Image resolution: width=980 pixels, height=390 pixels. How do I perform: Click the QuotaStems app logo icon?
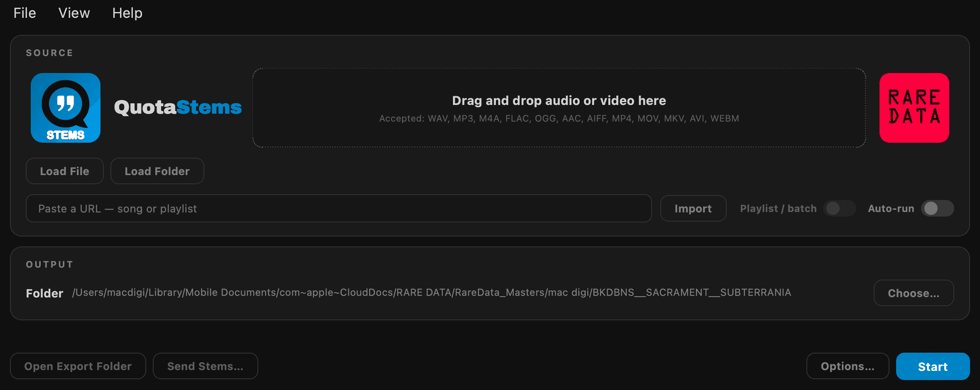[66, 108]
